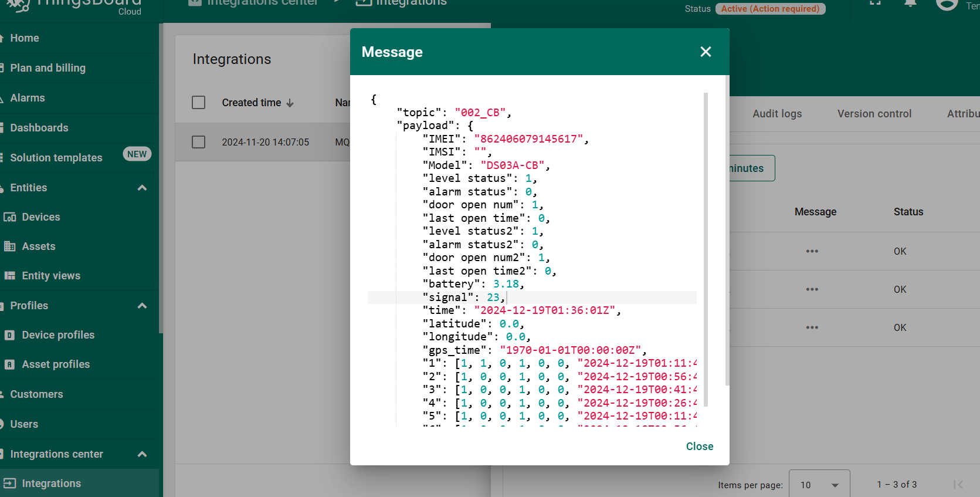Switch to Version control tab
This screenshot has width=980, height=497.
[x=874, y=114]
